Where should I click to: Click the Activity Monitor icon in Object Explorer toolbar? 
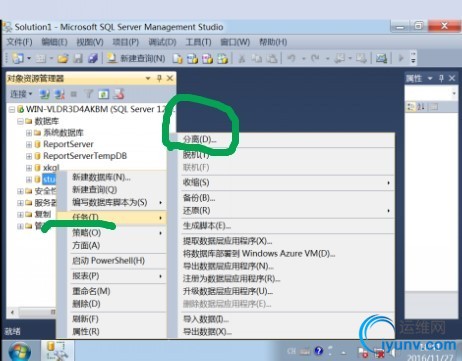(x=119, y=94)
